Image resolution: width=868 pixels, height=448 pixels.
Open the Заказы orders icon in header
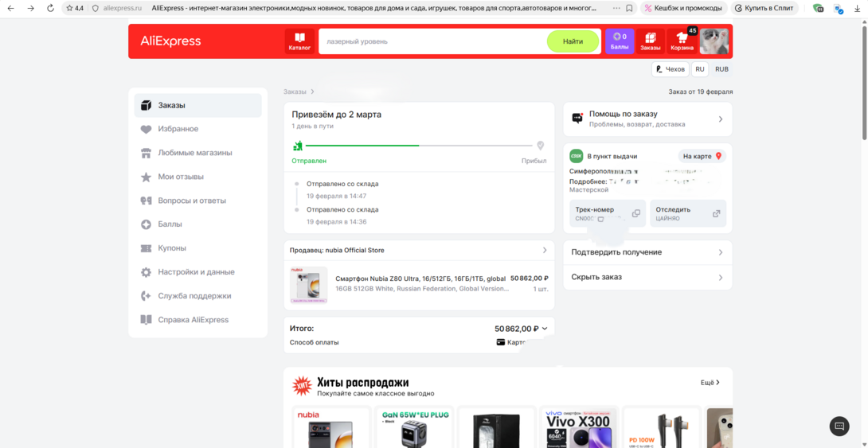point(650,41)
